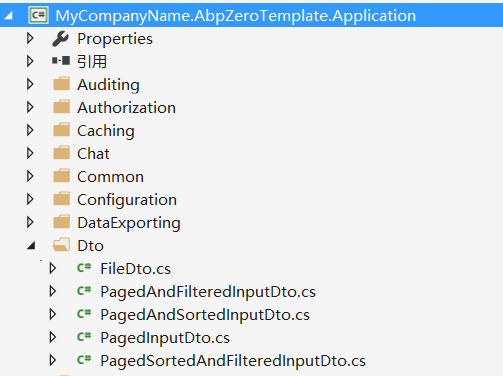Select the MyCompanyName.AbpZeroTemplate.Application project name
This screenshot has width=503, height=376.
coord(236,16)
